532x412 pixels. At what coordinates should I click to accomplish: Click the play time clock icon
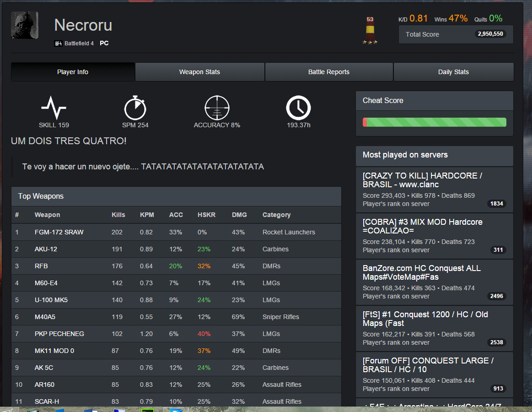pyautogui.click(x=298, y=108)
